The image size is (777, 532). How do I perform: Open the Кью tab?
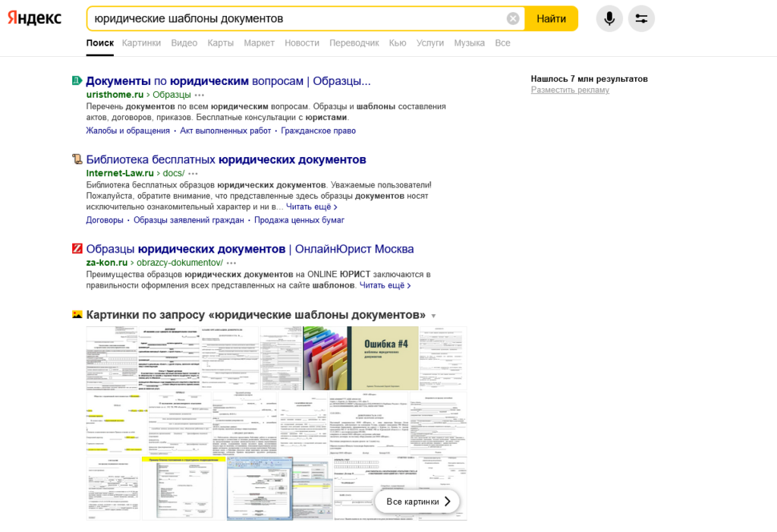click(398, 43)
